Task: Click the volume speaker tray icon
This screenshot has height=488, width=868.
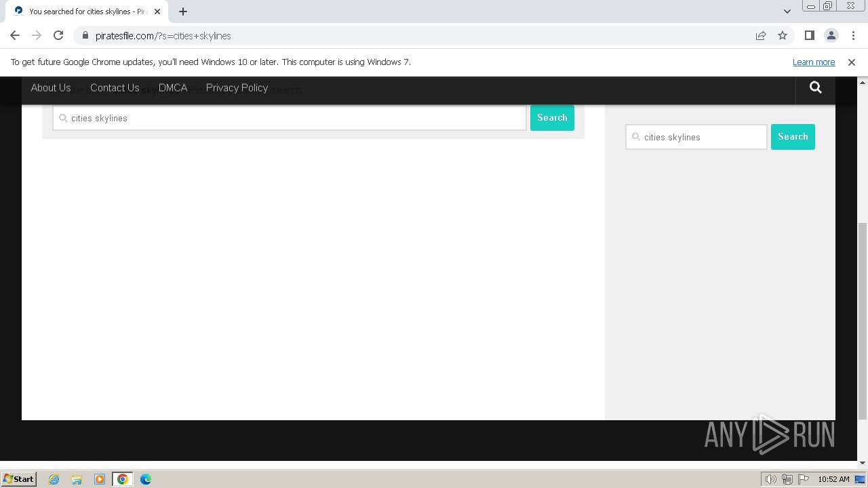Action: point(771,479)
